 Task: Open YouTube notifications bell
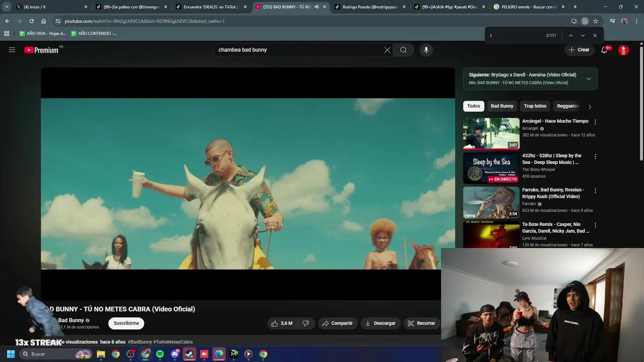[604, 50]
